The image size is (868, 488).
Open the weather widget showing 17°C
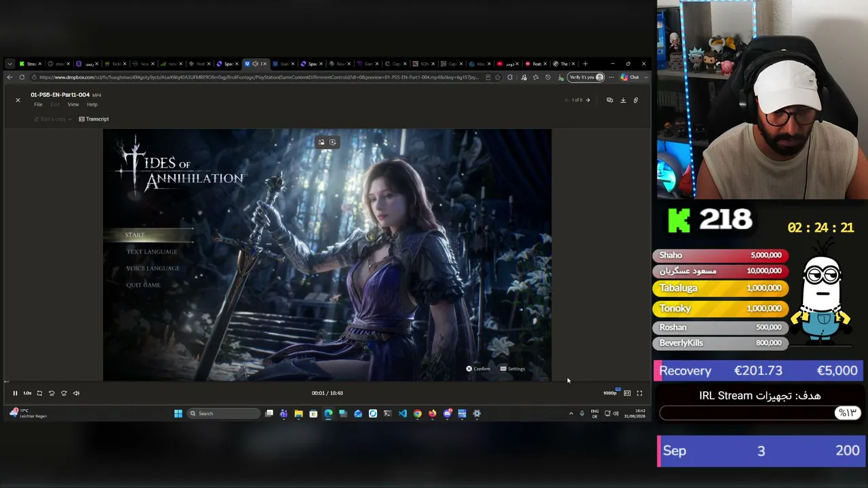pyautogui.click(x=28, y=413)
